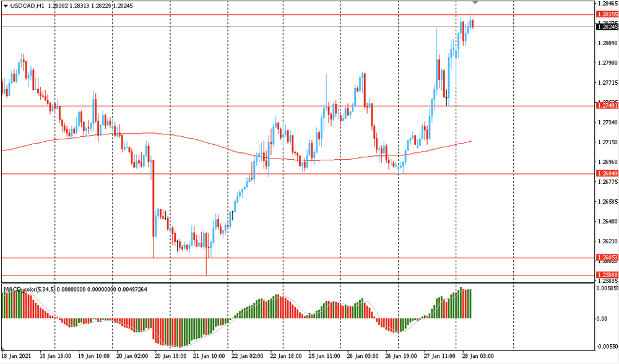This screenshot has height=364, width=619.
Task: Click the red 1.26849 price level tag
Action: (607, 173)
